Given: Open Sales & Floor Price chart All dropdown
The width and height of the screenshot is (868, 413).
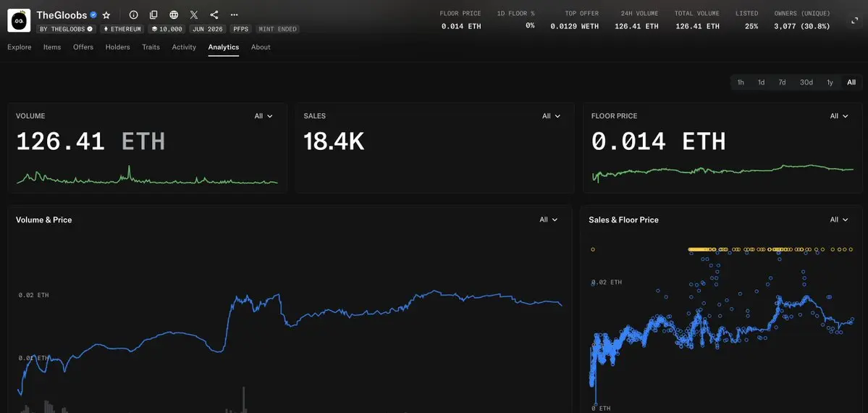Looking at the screenshot, I should tap(839, 220).
